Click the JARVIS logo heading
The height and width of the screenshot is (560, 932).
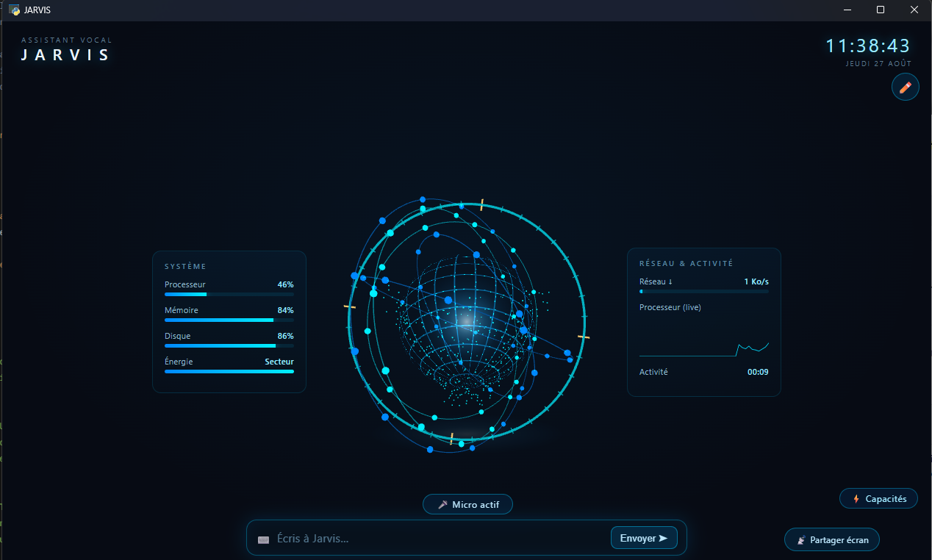pos(65,55)
